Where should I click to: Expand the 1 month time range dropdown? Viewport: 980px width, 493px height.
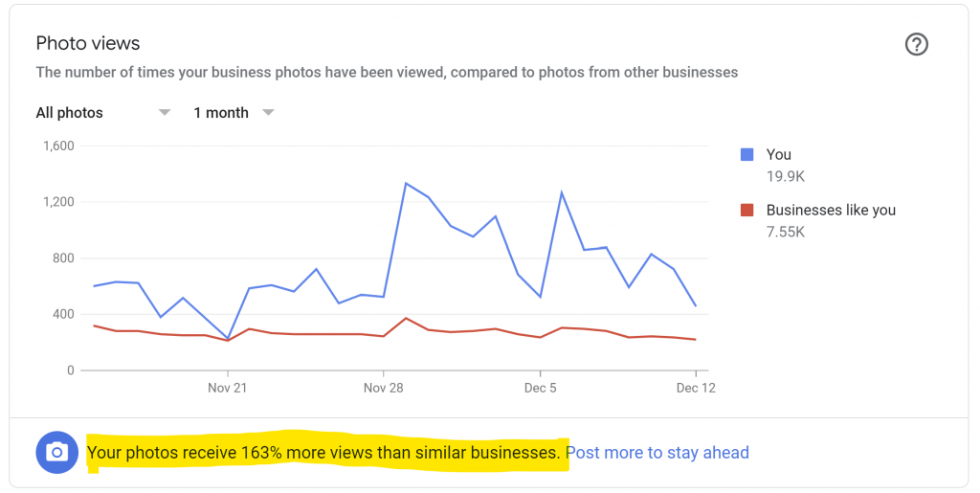pos(221,113)
